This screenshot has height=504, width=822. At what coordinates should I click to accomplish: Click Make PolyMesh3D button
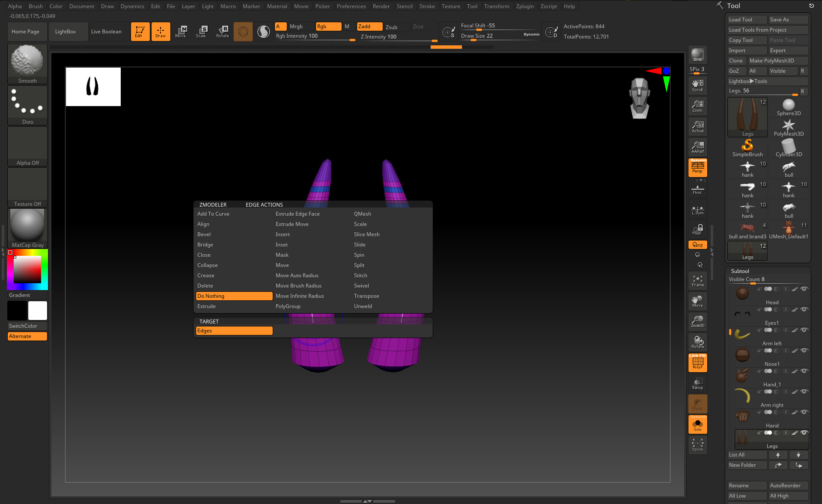point(777,61)
